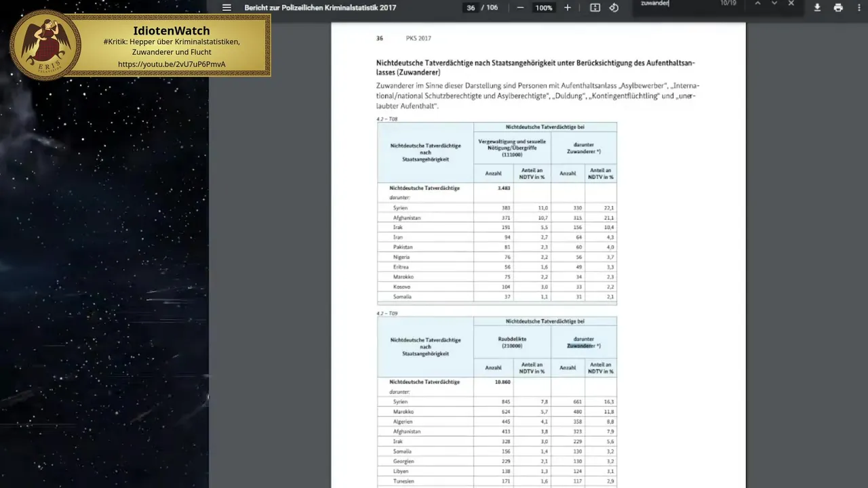Print the PDF document

tap(838, 7)
